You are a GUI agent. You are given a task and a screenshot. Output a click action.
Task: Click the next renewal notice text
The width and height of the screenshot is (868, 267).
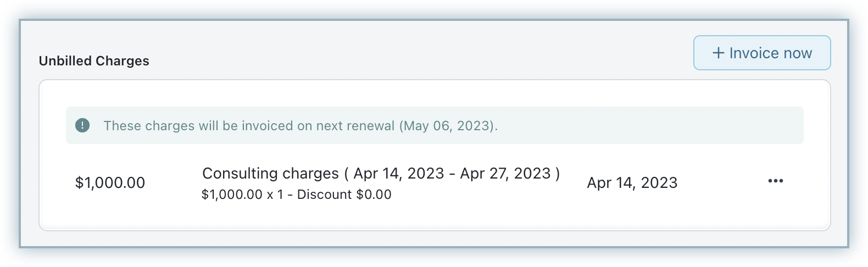pyautogui.click(x=300, y=126)
